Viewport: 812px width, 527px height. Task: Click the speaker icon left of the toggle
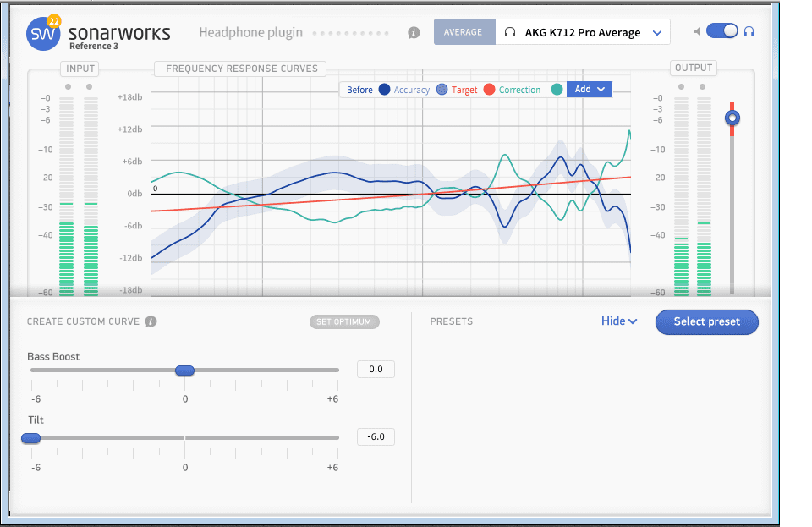point(696,31)
